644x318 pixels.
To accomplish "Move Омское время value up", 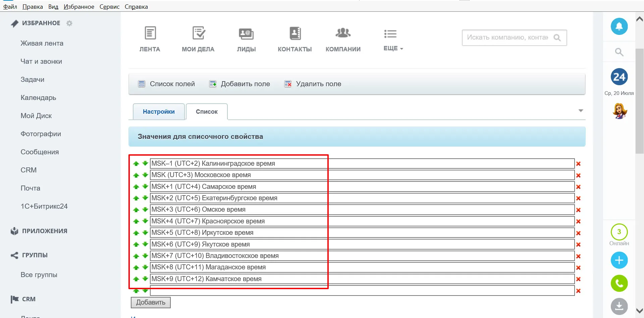I will 136,210.
